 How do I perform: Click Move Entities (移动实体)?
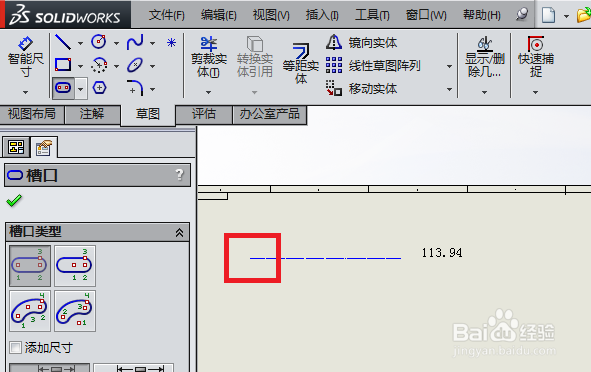pos(361,89)
